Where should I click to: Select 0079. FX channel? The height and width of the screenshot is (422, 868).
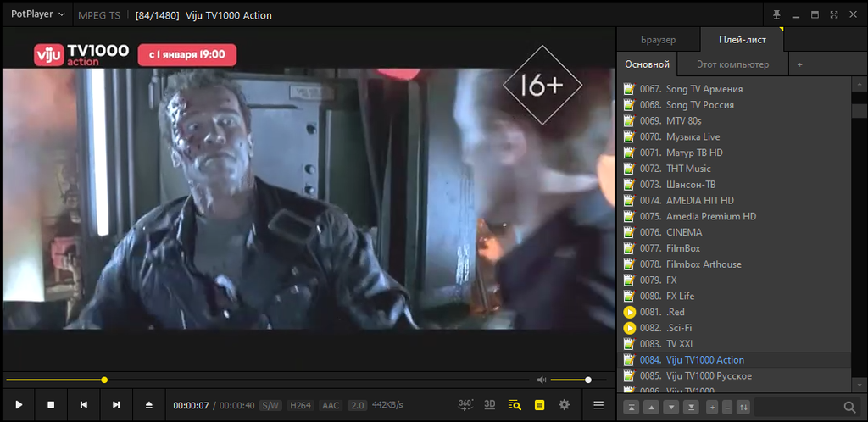734,280
